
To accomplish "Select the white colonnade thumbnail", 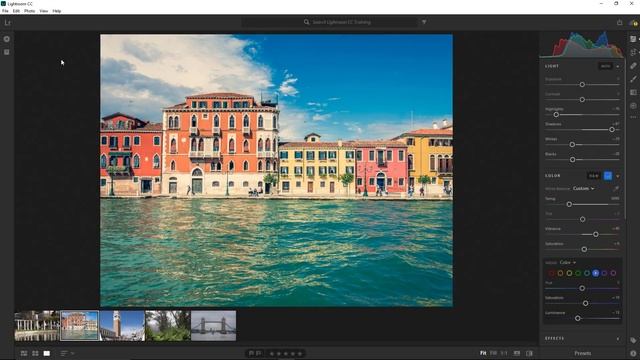I will [37, 326].
